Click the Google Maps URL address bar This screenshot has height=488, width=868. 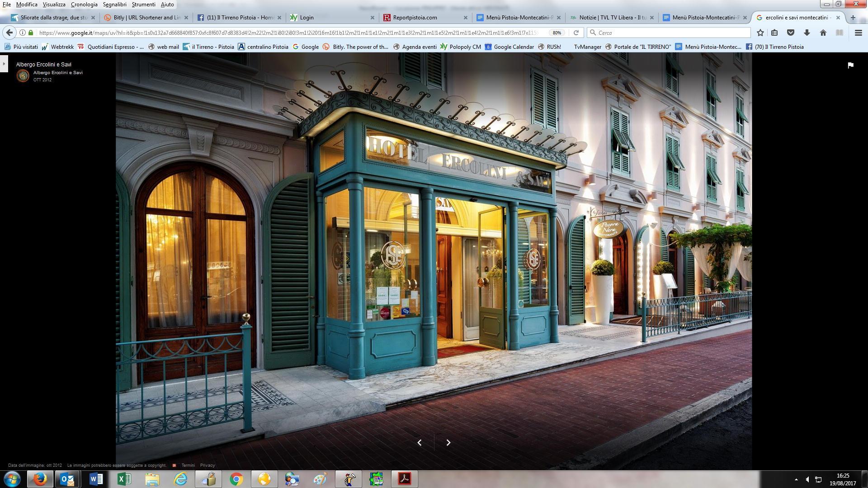[289, 33]
